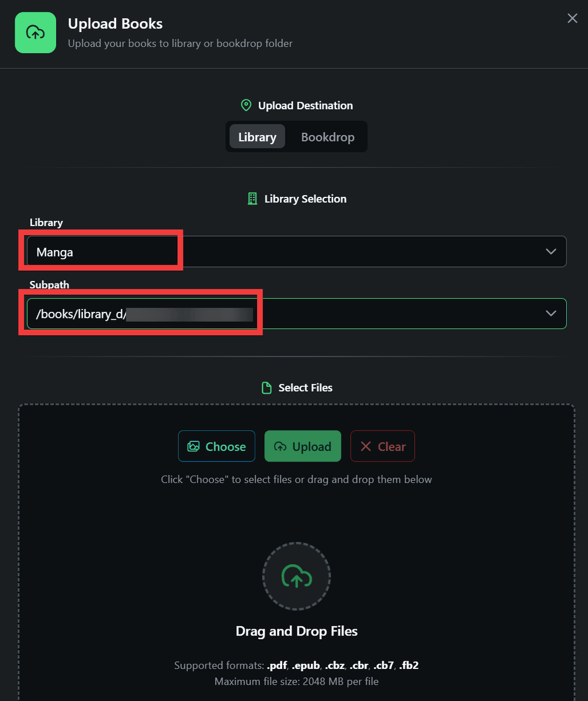This screenshot has width=588, height=701.
Task: Click the Subpath field label
Action: 49,285
